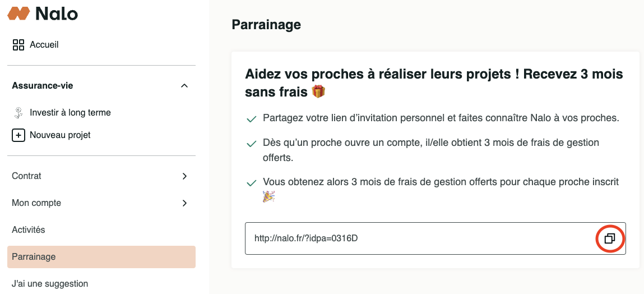The image size is (644, 294).
Task: Click the Nalo wordmark text
Action: click(57, 13)
